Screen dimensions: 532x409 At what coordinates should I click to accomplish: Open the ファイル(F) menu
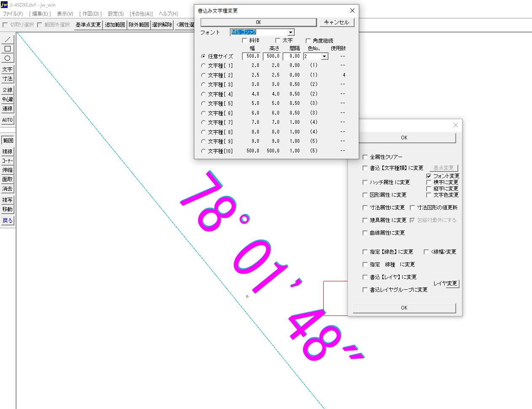pyautogui.click(x=13, y=14)
